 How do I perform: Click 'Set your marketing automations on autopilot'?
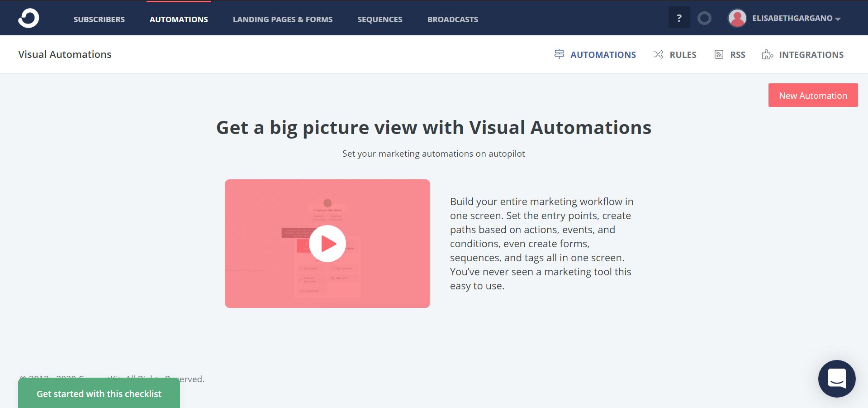click(434, 154)
